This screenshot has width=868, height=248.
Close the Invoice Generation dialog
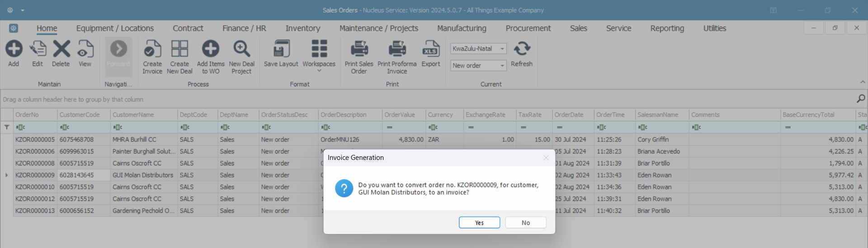pyautogui.click(x=546, y=158)
